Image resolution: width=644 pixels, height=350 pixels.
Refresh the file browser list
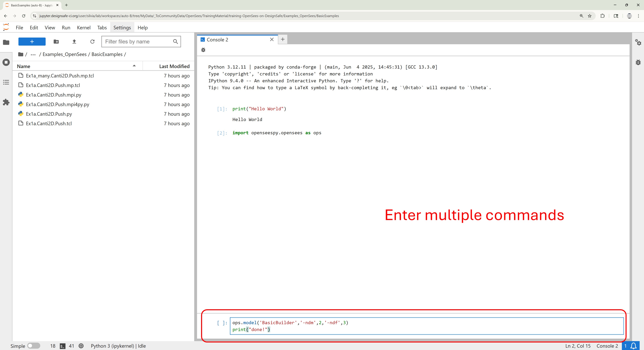coord(92,41)
